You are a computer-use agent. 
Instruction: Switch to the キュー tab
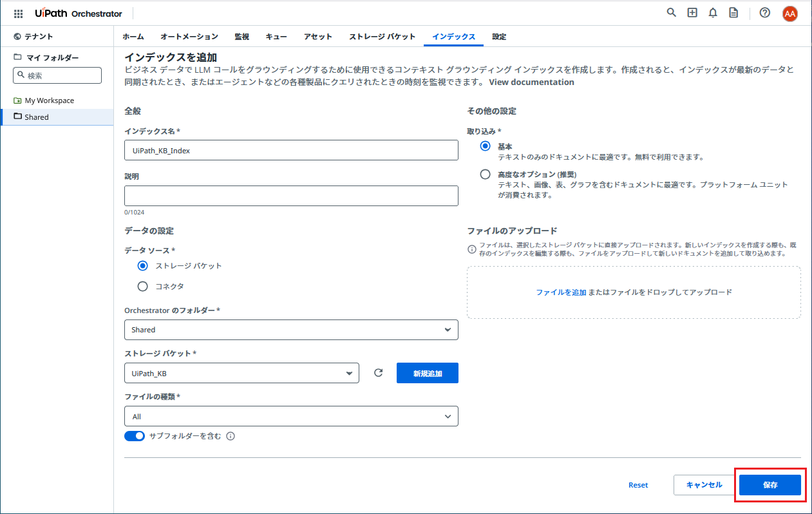276,37
